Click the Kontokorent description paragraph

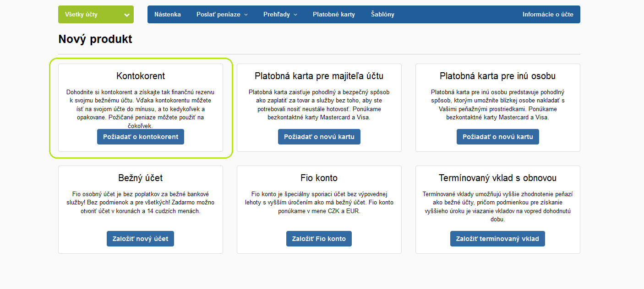click(x=141, y=109)
